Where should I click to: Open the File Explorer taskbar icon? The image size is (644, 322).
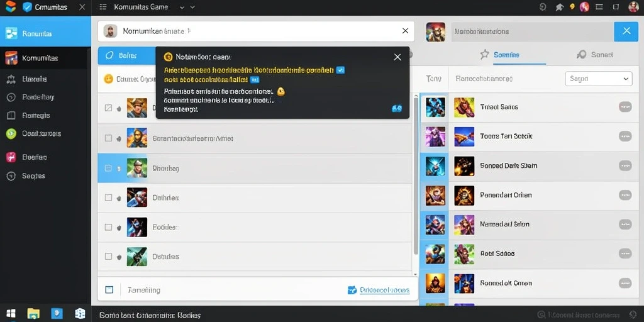click(33, 314)
